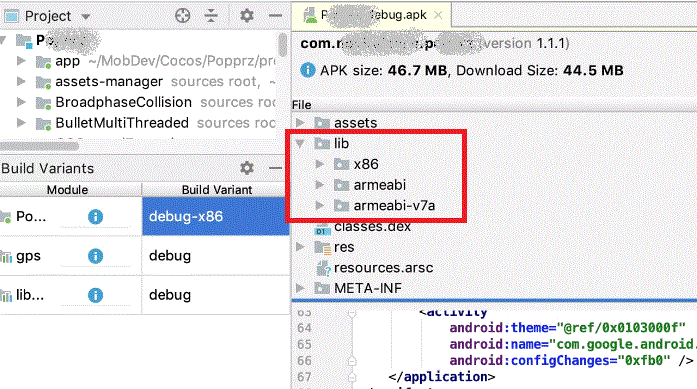Viewport: 697px width, 389px height.
Task: Expand the res folder
Action: click(x=300, y=247)
